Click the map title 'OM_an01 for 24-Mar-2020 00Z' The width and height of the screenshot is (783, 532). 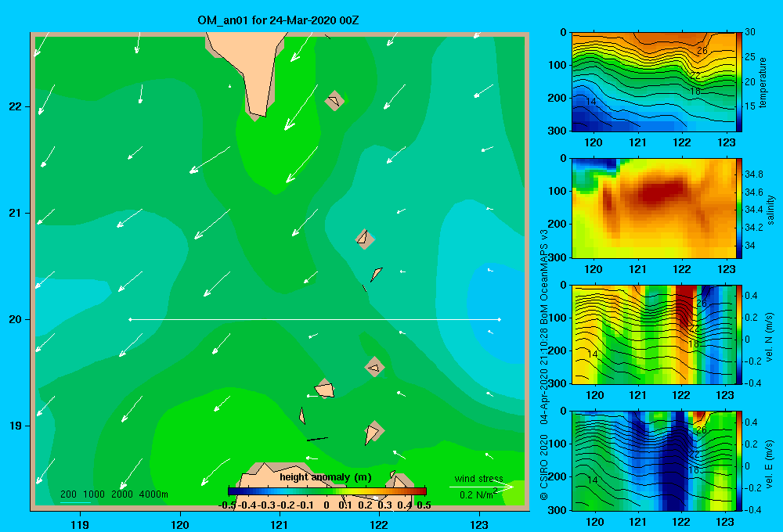click(x=278, y=20)
